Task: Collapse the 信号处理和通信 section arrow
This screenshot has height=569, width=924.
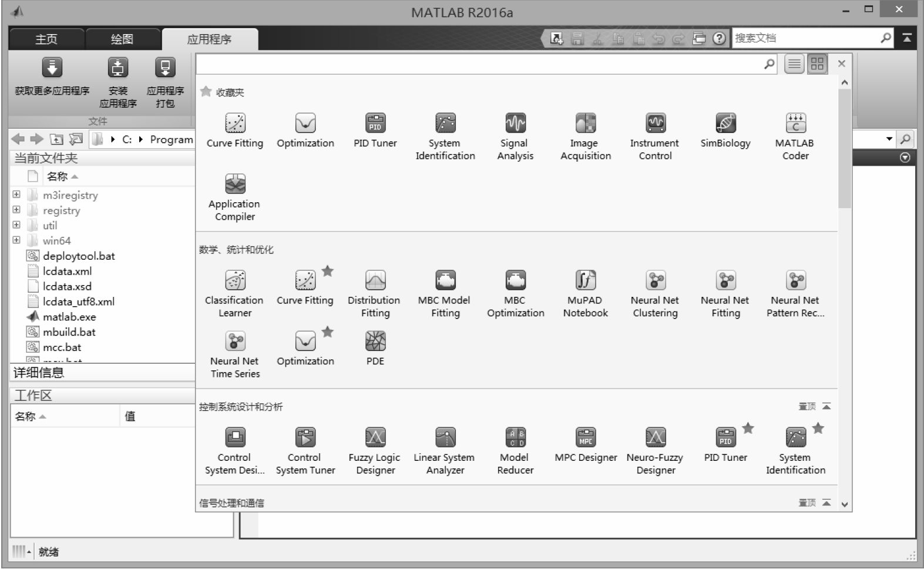Action: 826,503
